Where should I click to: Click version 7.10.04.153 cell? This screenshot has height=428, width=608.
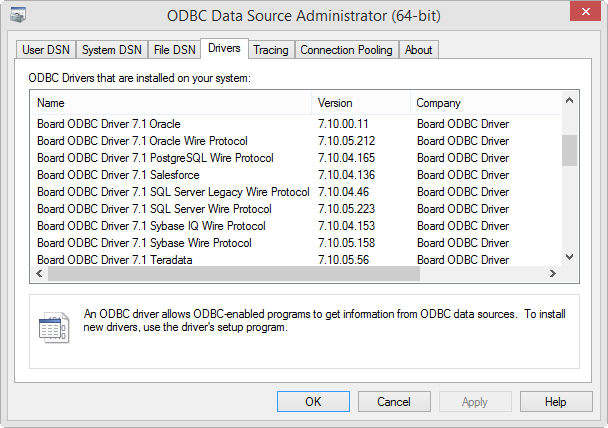click(347, 226)
